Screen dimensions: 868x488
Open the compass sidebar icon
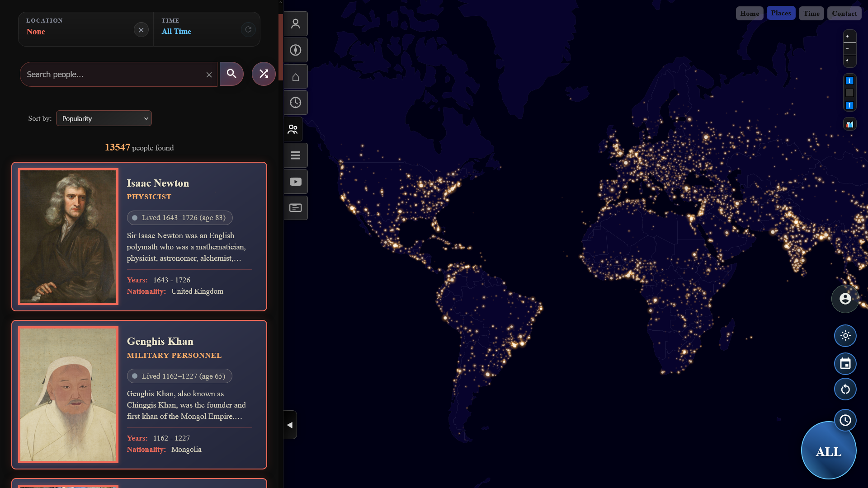[296, 50]
